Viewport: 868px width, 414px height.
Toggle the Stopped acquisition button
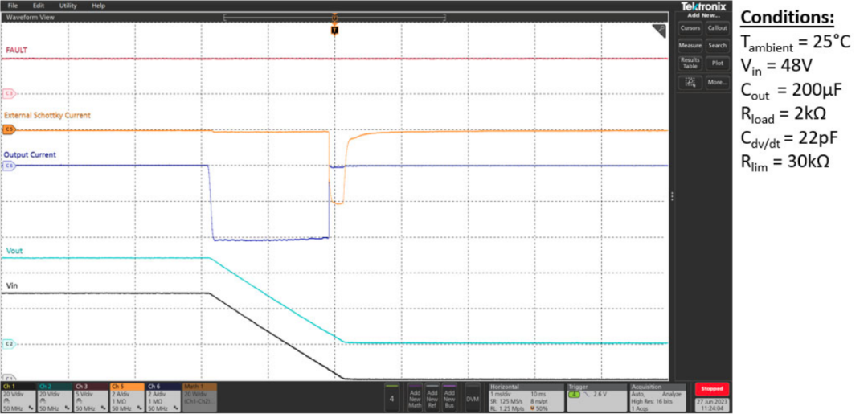coord(711,389)
